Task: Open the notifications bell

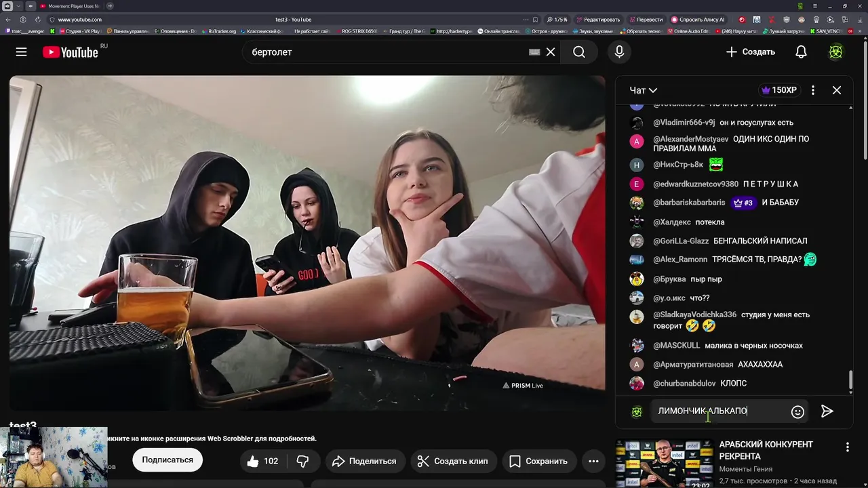Action: coord(801,52)
